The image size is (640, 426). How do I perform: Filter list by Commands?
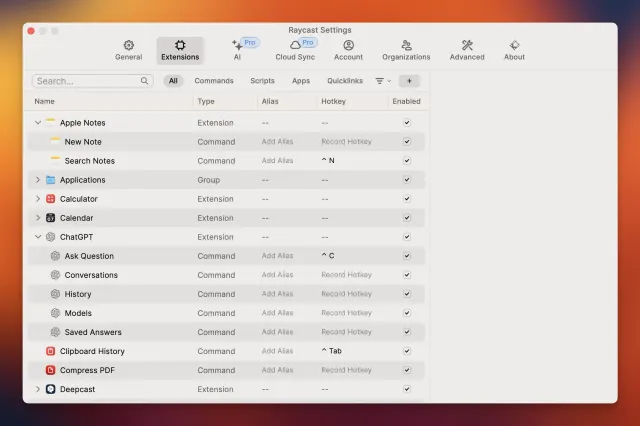click(x=214, y=81)
